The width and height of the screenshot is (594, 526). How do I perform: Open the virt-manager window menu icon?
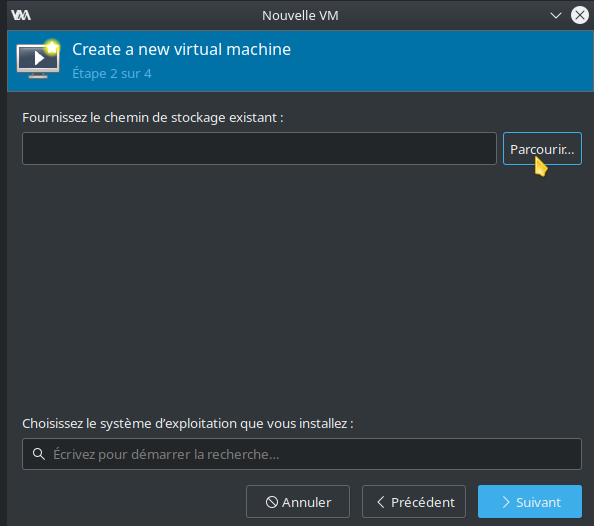(x=21, y=15)
